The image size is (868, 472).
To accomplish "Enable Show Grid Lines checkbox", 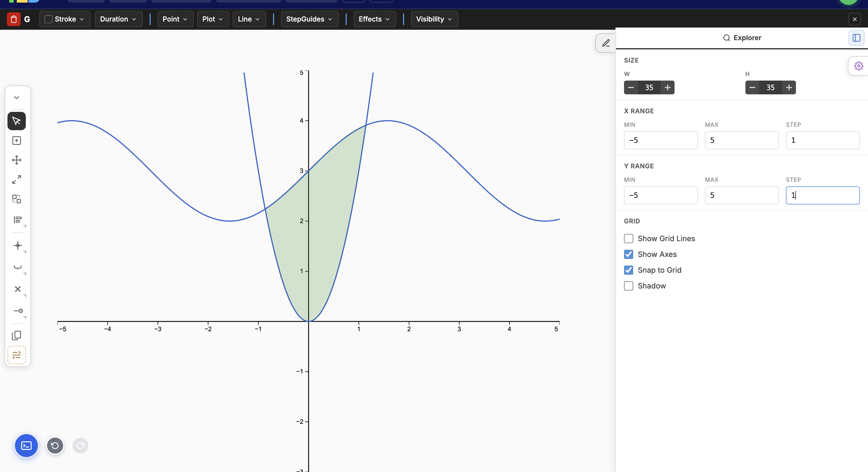I will click(628, 239).
